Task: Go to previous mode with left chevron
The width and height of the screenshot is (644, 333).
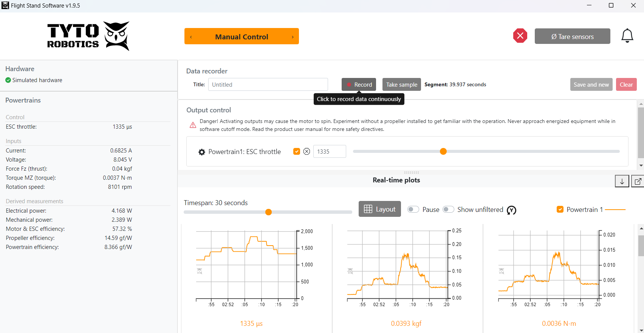Action: [191, 37]
